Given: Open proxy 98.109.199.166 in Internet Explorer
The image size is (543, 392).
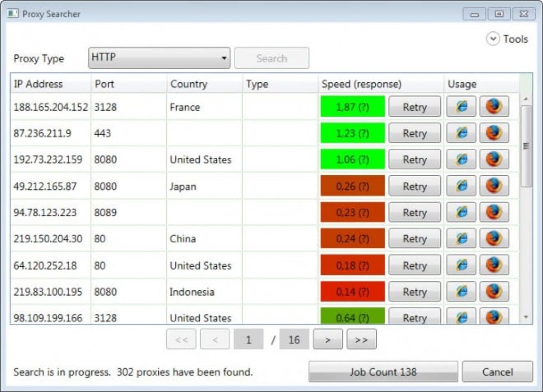Looking at the screenshot, I should pyautogui.click(x=461, y=316).
